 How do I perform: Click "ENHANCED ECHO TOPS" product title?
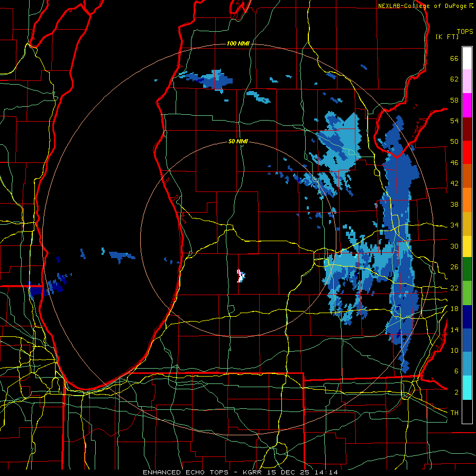pyautogui.click(x=186, y=472)
